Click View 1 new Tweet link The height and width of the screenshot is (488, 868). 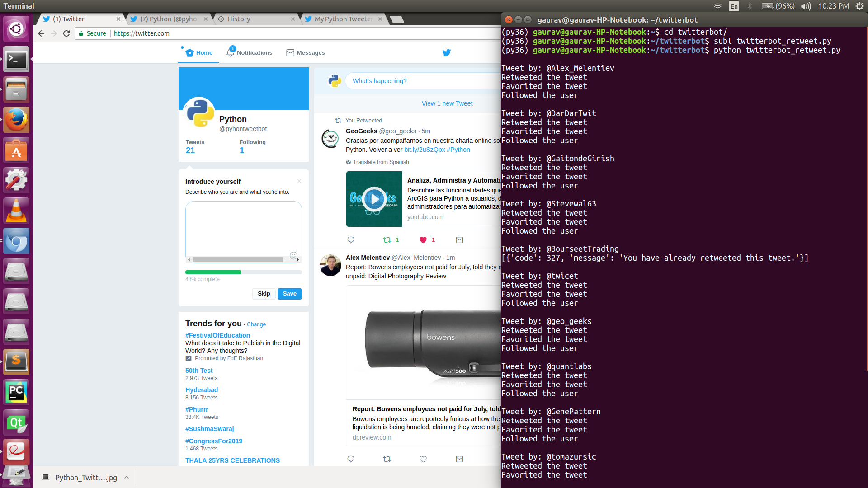447,103
